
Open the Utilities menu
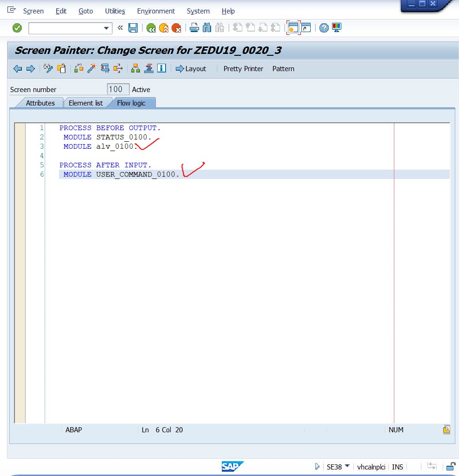click(115, 11)
